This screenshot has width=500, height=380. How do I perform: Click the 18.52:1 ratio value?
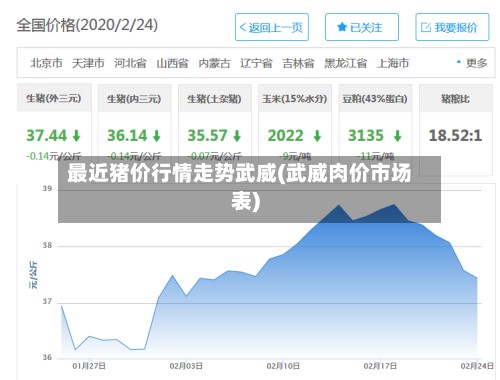(x=455, y=136)
